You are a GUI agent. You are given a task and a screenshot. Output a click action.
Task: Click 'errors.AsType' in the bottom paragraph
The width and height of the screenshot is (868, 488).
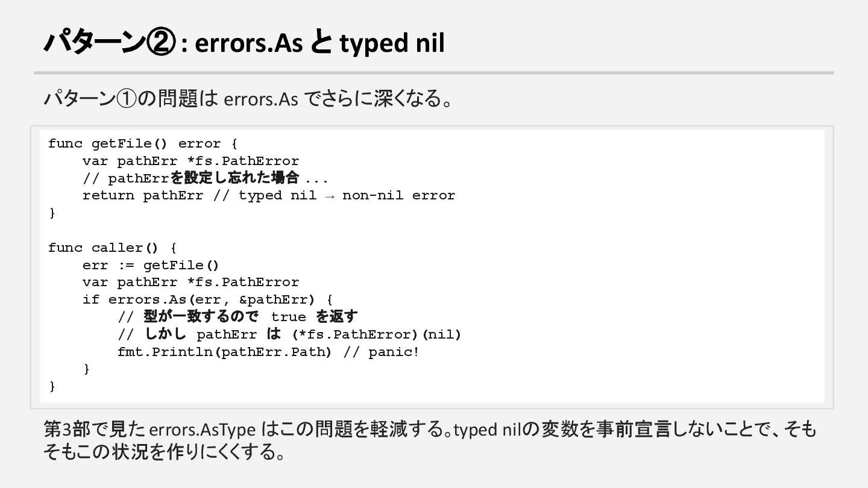[x=202, y=430]
